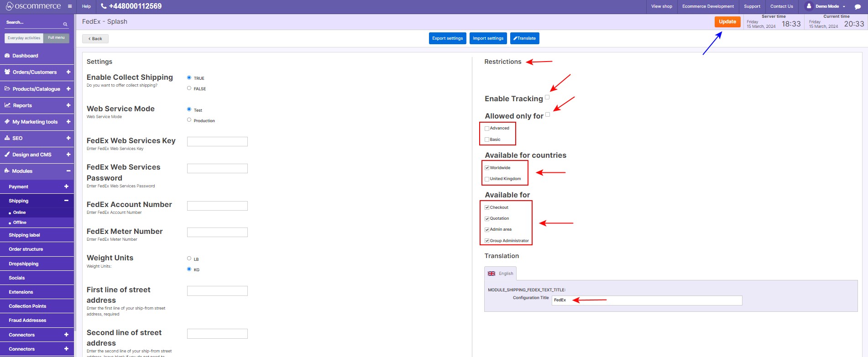Viewport: 868px width, 357px height.
Task: Click the Export settings button
Action: (447, 38)
